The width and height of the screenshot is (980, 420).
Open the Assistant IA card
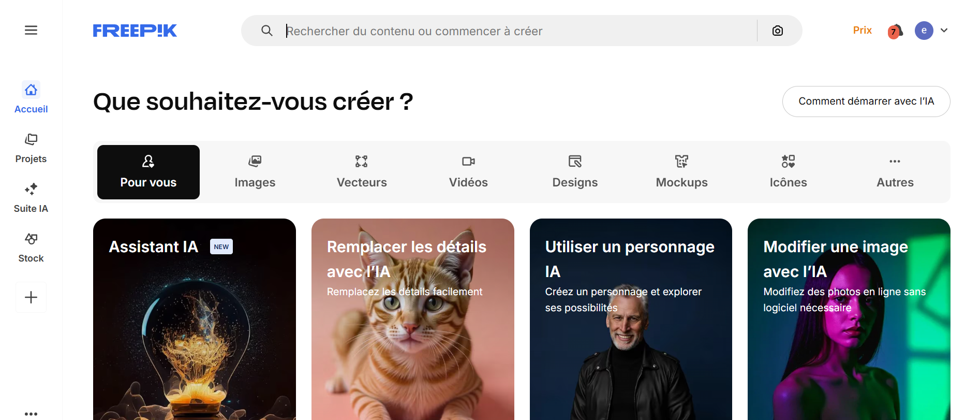click(195, 319)
